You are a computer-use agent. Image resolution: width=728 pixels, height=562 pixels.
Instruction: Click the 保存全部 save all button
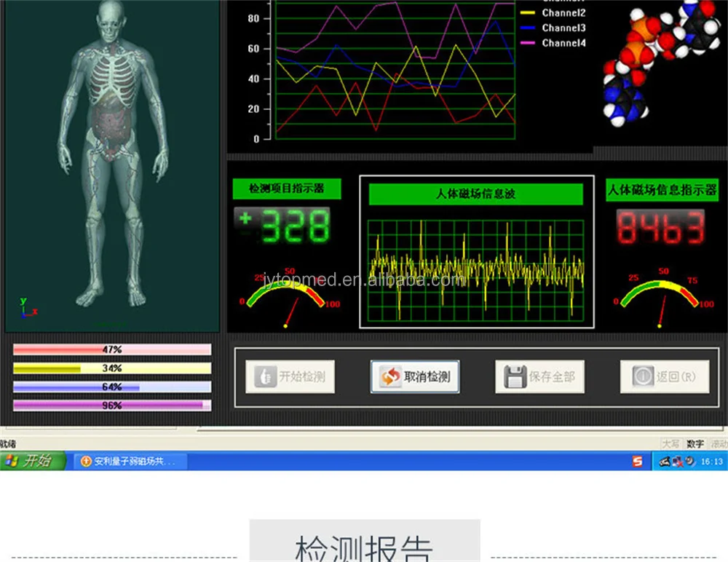(x=540, y=376)
